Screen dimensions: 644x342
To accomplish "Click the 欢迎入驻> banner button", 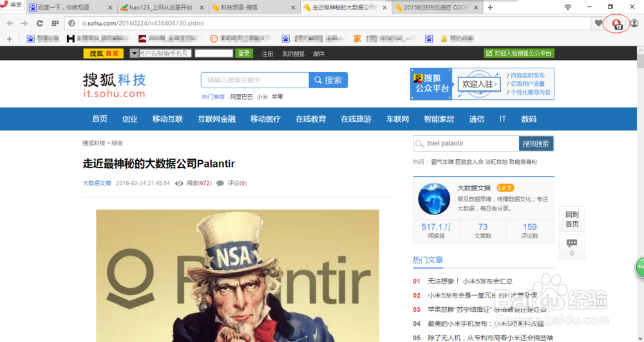I will click(479, 84).
